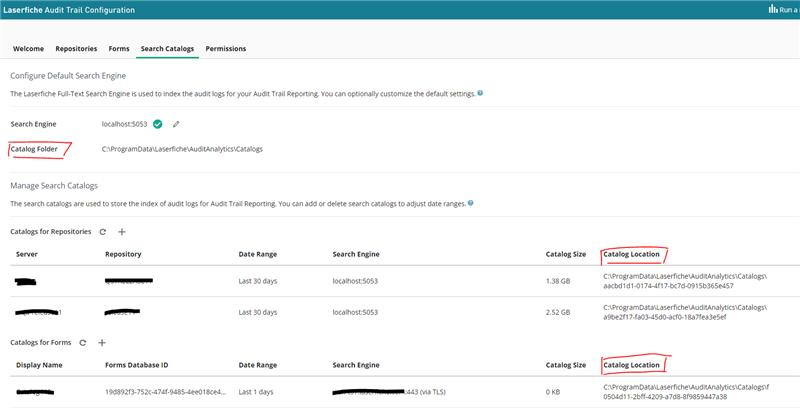Click the forms Catalog Size column header
This screenshot has height=408, width=800.
point(566,365)
